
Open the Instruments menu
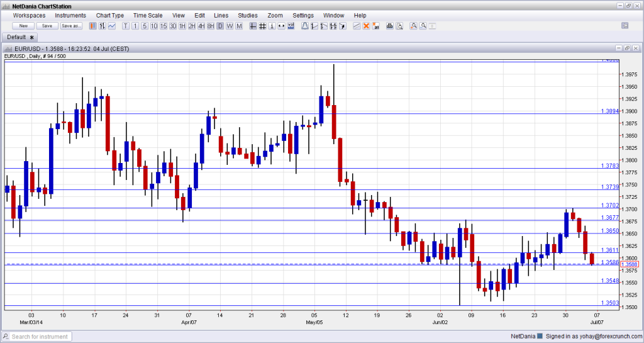click(70, 16)
